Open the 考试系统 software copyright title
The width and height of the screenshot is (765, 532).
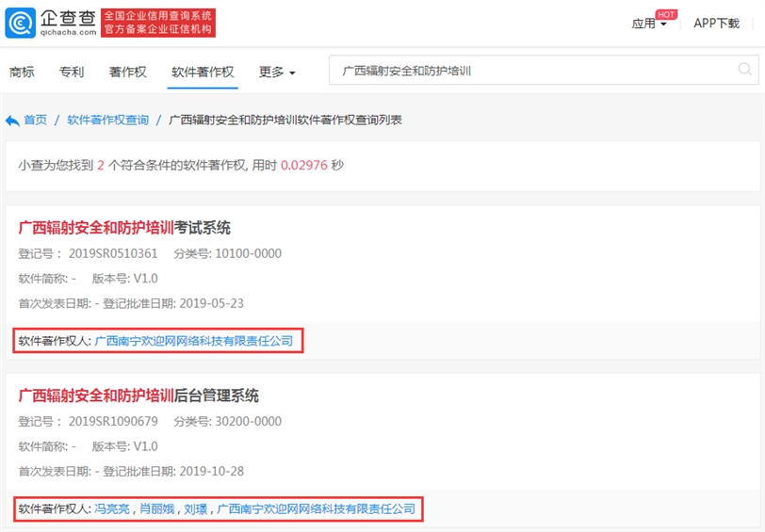click(124, 228)
